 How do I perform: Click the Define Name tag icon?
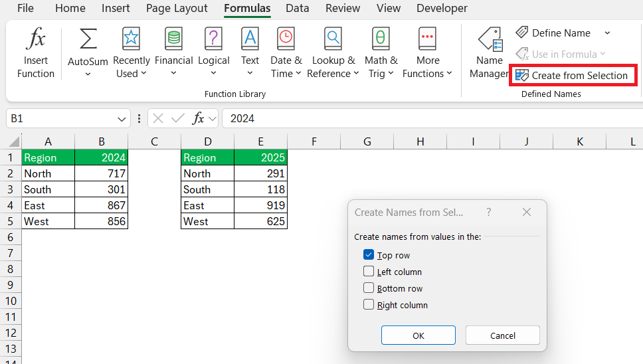[522, 33]
